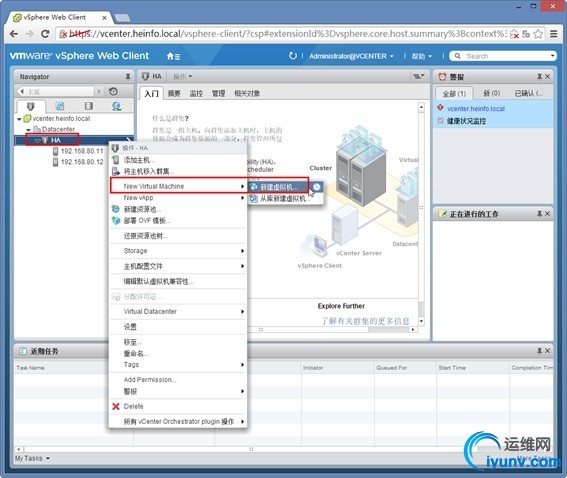This screenshot has width=567, height=478.
Task: Click the red alarm icon for vcenter.heinfo.local
Action: coord(440,108)
